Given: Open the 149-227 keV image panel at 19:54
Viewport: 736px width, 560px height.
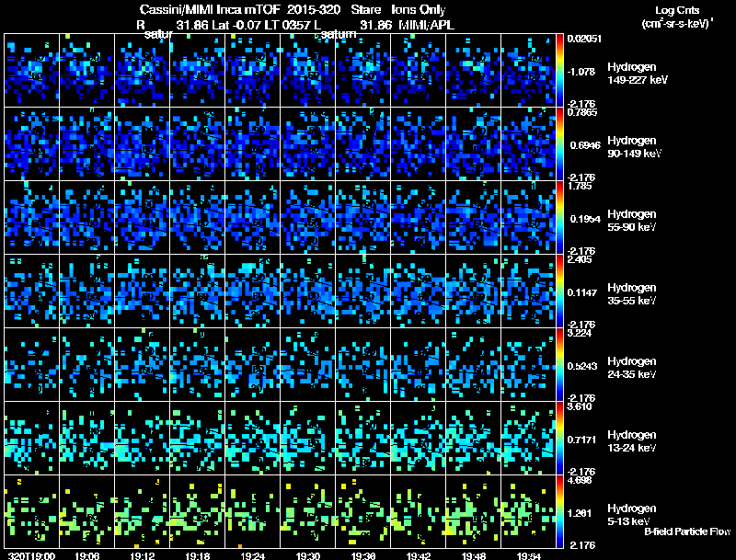Looking at the screenshot, I should tap(528, 71).
